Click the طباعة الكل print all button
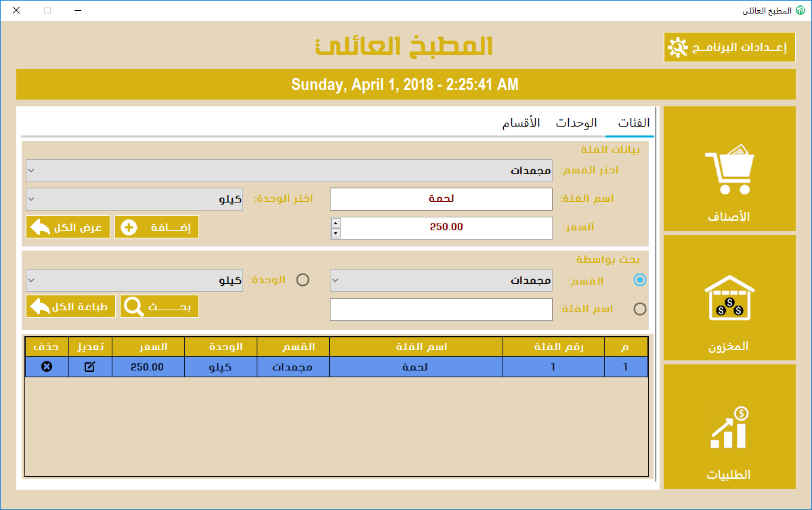 [x=70, y=306]
